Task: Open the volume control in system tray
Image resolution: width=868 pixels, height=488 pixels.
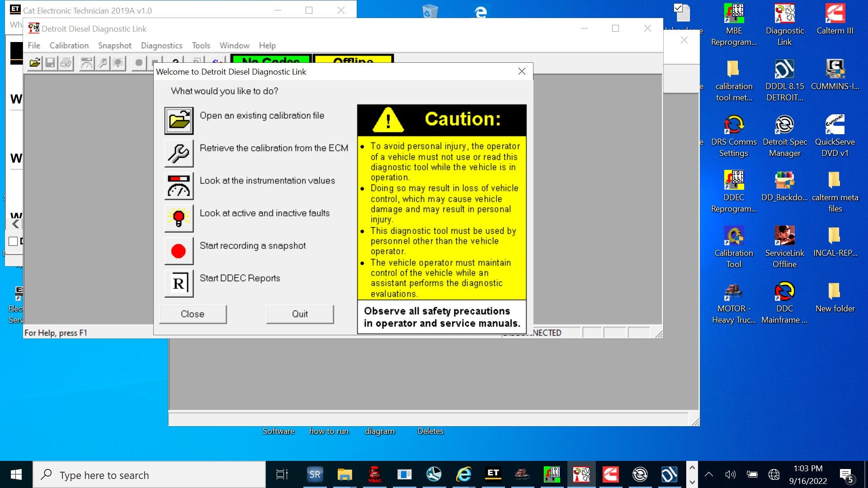Action: (x=730, y=474)
